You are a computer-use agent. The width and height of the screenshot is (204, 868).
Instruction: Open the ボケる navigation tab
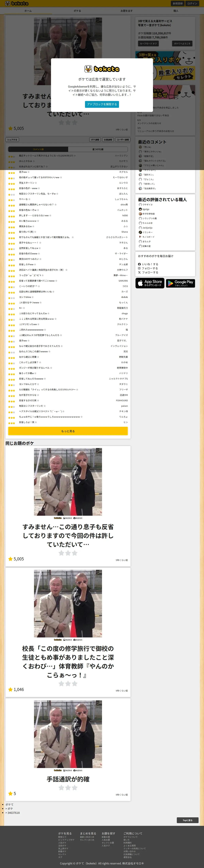pyautogui.click(x=77, y=11)
